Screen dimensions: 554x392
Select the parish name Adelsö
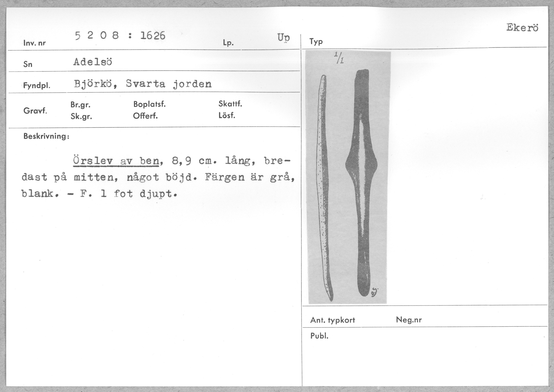tap(93, 62)
